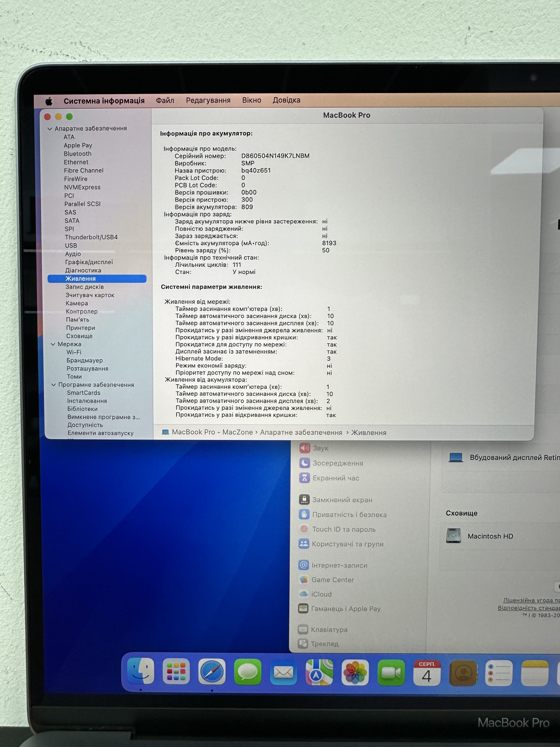Viewport: 560px width, 747px height.
Task: Select Thunderbolt/USB4 in hardware list
Action: click(91, 237)
